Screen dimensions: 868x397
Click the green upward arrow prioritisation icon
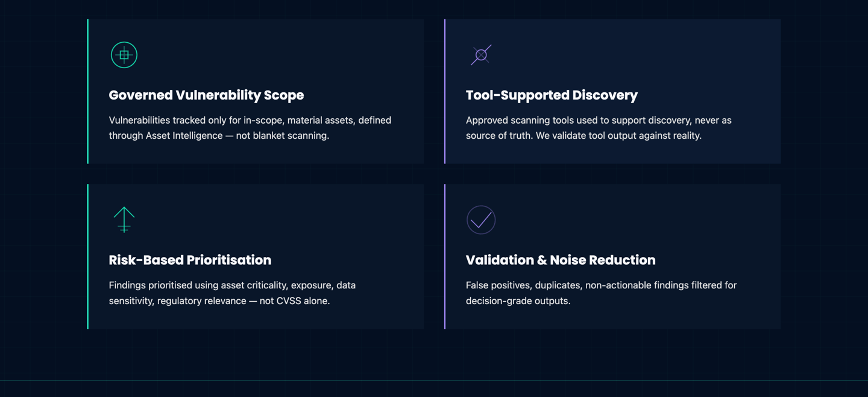click(x=124, y=220)
